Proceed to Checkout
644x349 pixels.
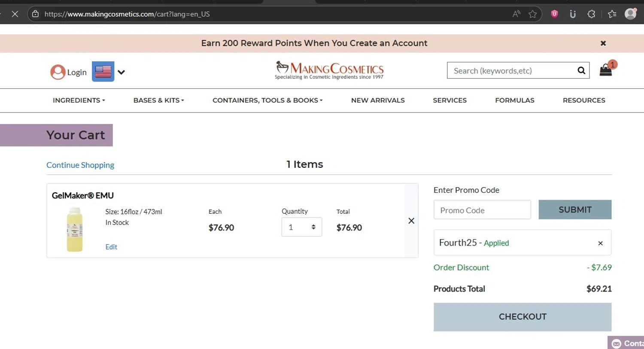click(x=522, y=317)
